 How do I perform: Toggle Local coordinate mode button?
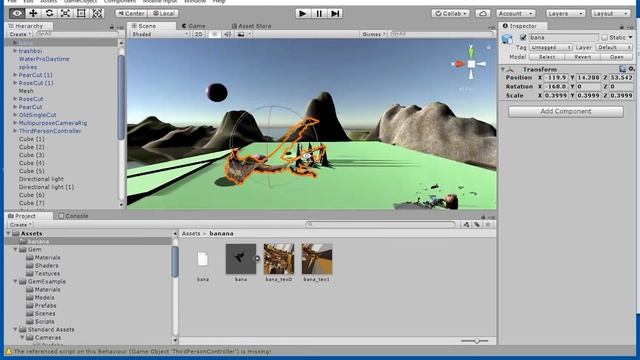click(163, 13)
